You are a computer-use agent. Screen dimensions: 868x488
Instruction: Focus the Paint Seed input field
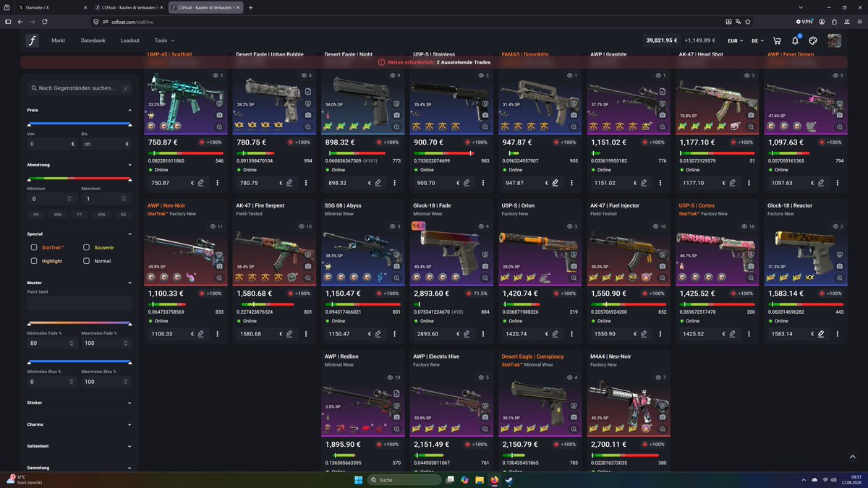[x=80, y=304]
